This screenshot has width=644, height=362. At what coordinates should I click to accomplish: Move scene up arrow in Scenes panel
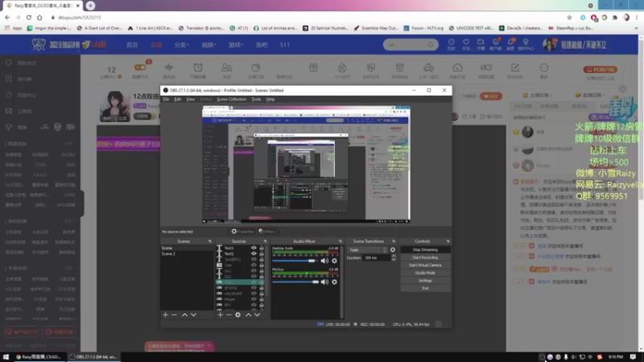click(184, 315)
